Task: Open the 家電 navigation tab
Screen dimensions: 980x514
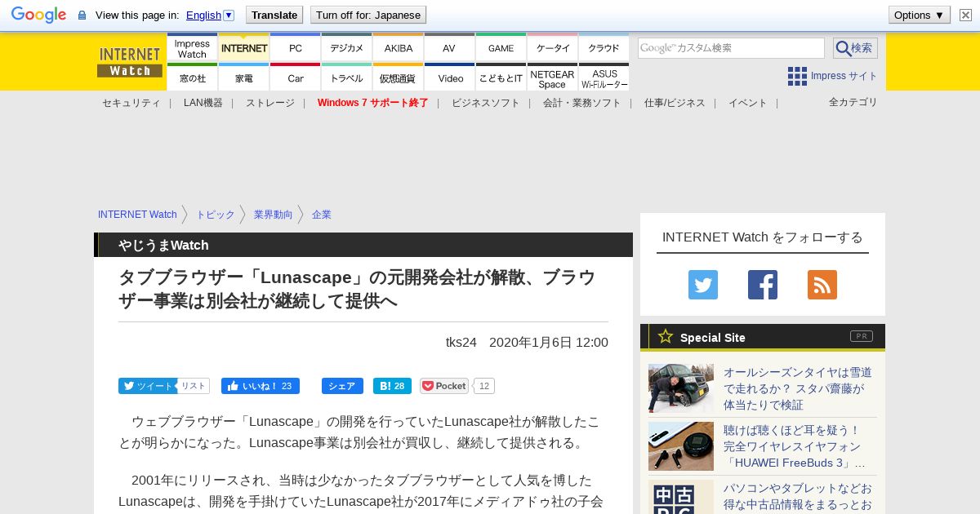Action: click(243, 78)
